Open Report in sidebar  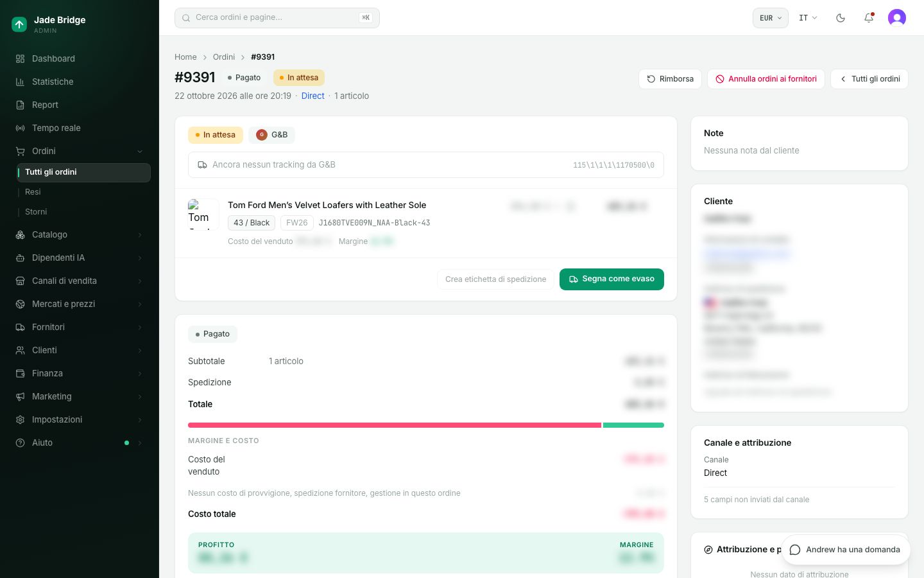pyautogui.click(x=80, y=105)
